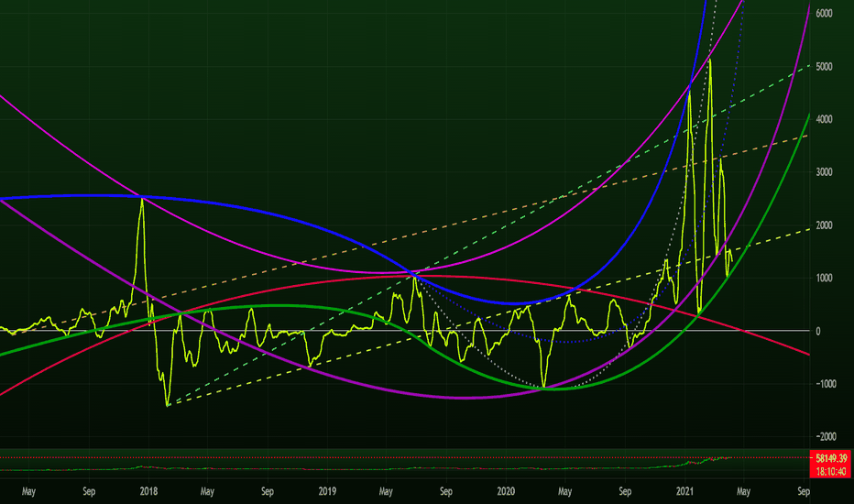Click the 5000 price axis label
This screenshot has width=854, height=504.
pos(824,67)
